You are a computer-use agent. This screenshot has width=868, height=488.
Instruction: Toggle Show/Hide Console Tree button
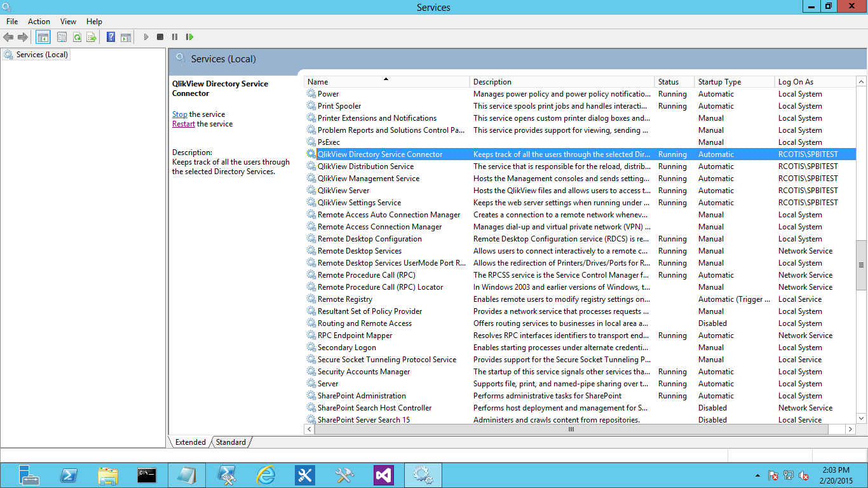click(43, 37)
